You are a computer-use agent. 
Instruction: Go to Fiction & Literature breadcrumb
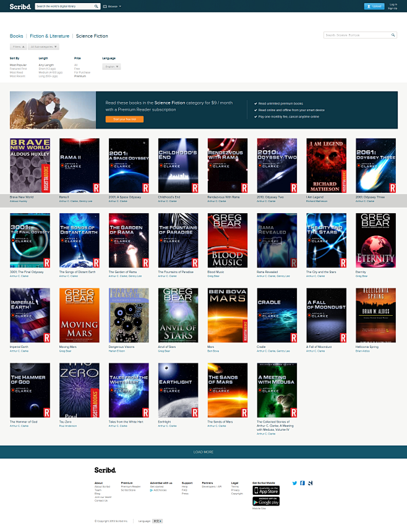pyautogui.click(x=49, y=36)
